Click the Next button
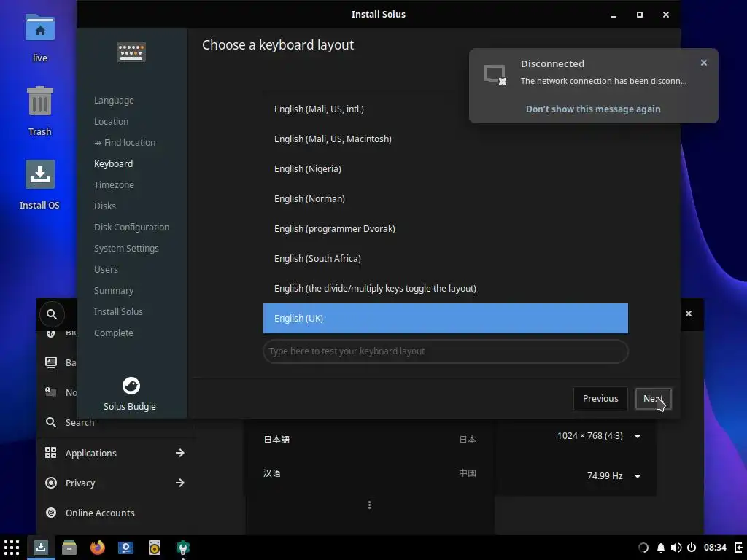Screen dimensions: 747x560 coord(653,399)
